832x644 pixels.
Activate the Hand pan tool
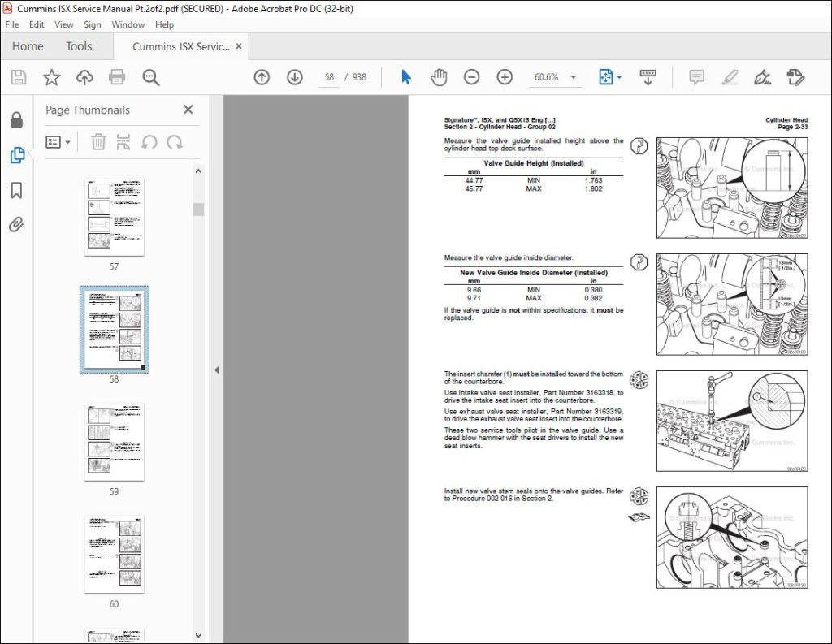pyautogui.click(x=439, y=77)
